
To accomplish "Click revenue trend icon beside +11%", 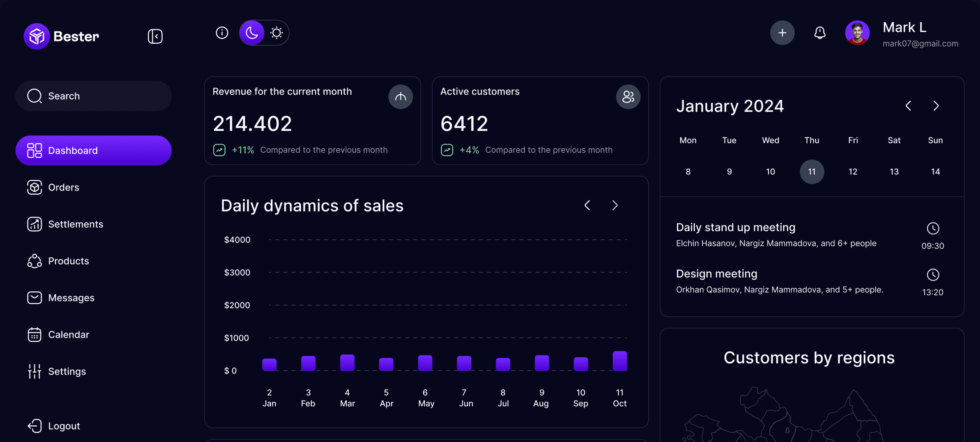I will click(219, 150).
